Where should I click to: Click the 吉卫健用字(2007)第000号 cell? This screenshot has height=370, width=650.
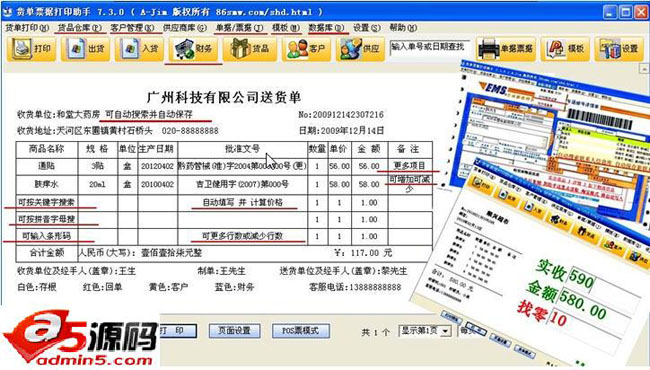243,184
